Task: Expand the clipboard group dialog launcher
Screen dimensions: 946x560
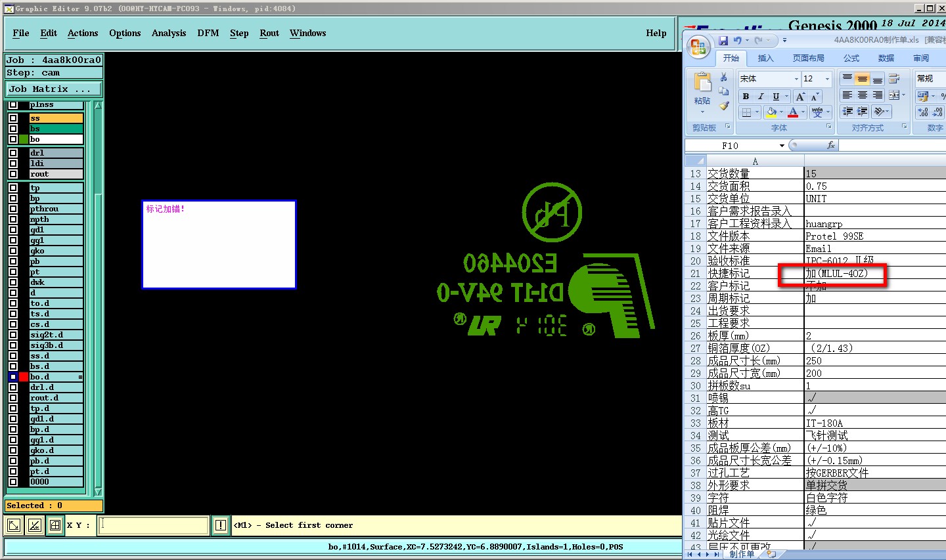Action: 727,127
